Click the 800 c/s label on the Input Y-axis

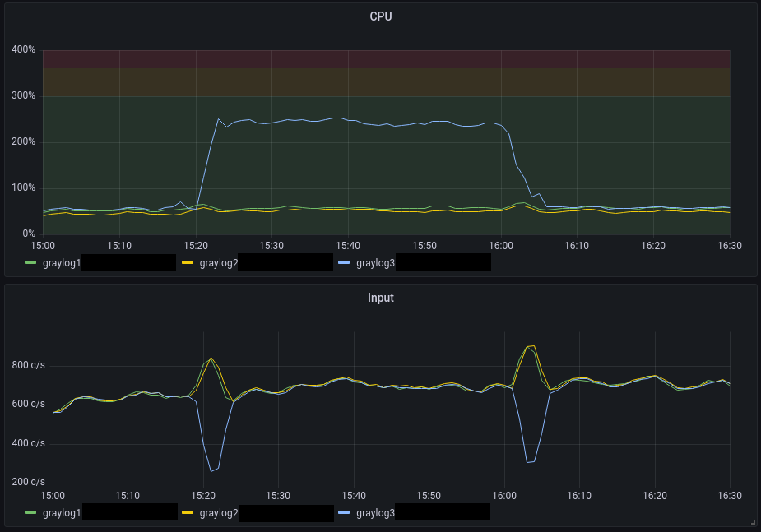click(x=27, y=366)
